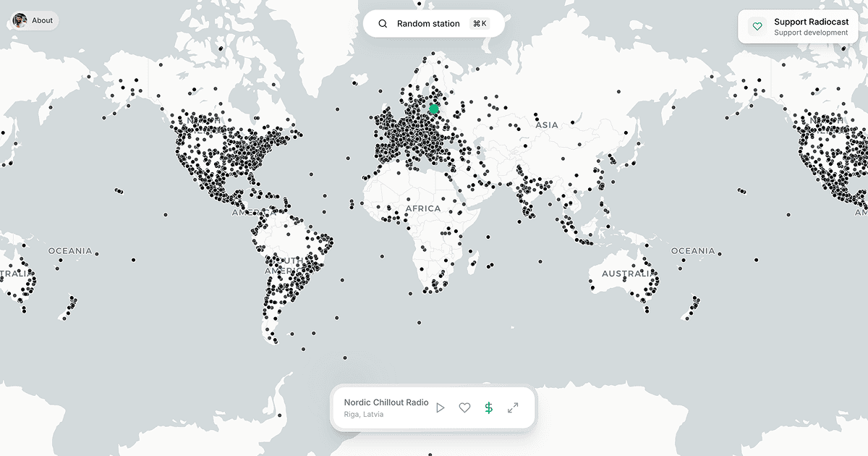Favorite the station with heart icon

click(464, 408)
